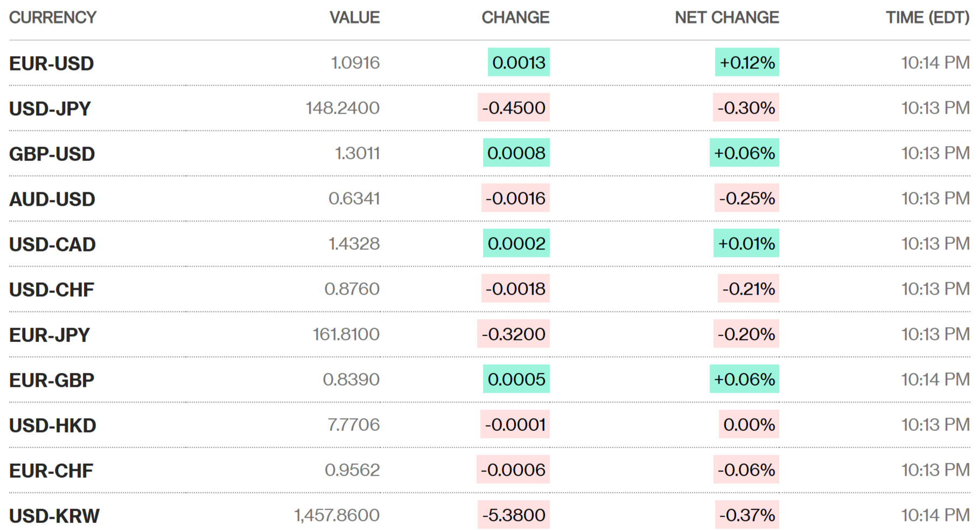Sort by the VALUE column header
The image size is (980, 530).
(354, 18)
